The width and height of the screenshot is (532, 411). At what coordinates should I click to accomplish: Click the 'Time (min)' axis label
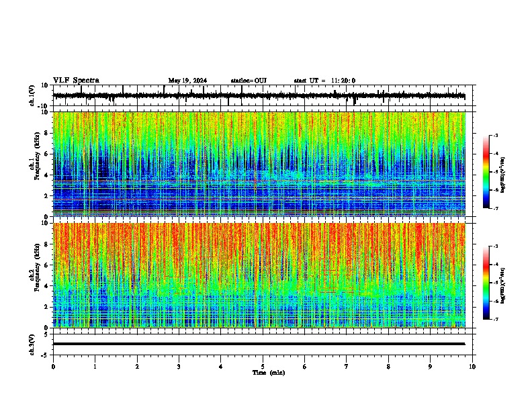(x=269, y=372)
